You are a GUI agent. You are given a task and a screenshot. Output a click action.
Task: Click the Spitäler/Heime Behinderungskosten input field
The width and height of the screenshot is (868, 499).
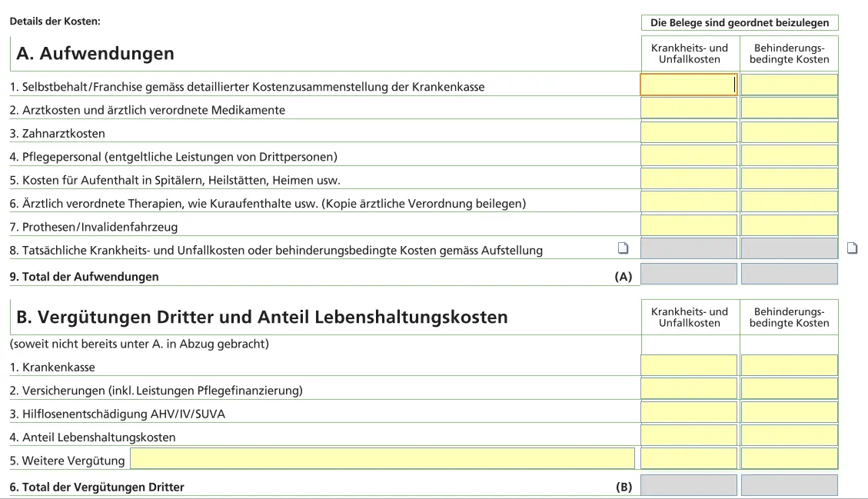[788, 178]
